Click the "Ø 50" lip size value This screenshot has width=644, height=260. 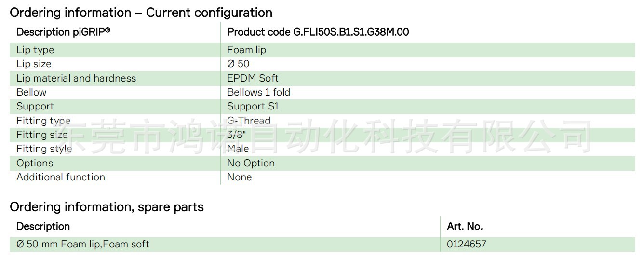pyautogui.click(x=238, y=64)
